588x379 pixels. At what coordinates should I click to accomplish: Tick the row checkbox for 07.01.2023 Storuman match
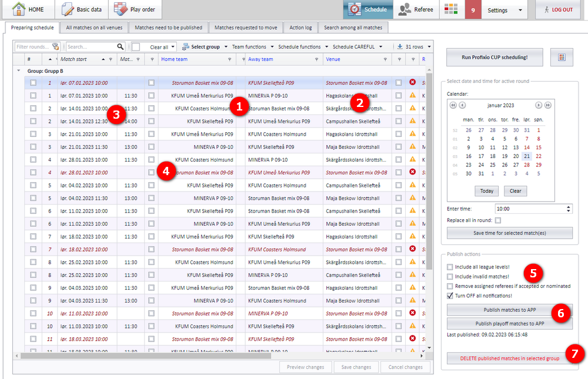click(33, 83)
